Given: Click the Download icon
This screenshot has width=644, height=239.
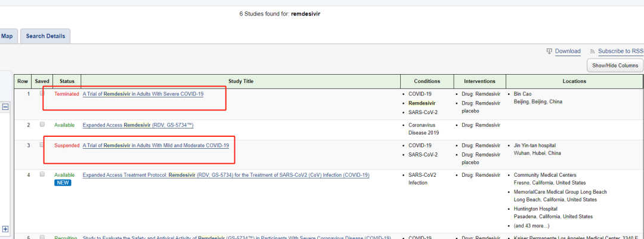Looking at the screenshot, I should [x=549, y=51].
